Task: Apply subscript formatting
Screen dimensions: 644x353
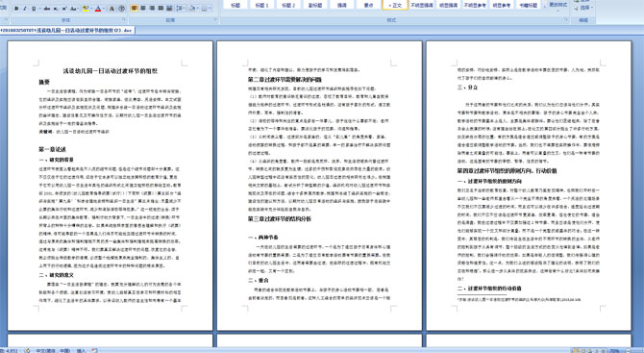Action: (56, 9)
